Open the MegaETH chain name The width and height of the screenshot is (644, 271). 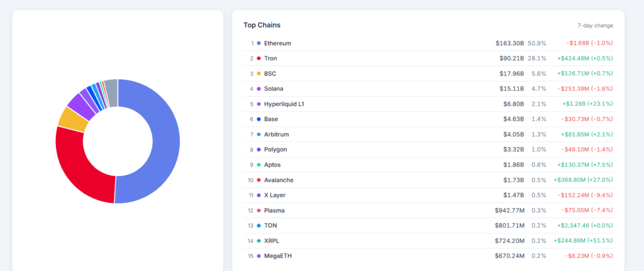[278, 256]
